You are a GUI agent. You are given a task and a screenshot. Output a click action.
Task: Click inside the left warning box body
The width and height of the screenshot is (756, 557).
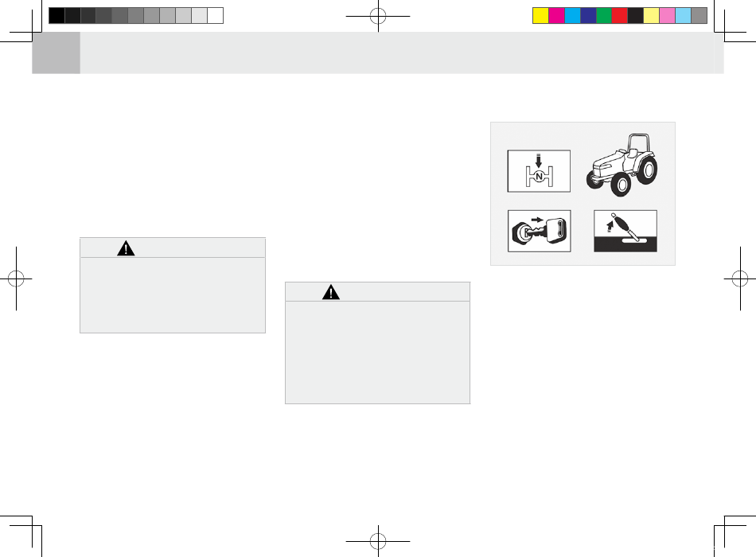click(x=173, y=295)
